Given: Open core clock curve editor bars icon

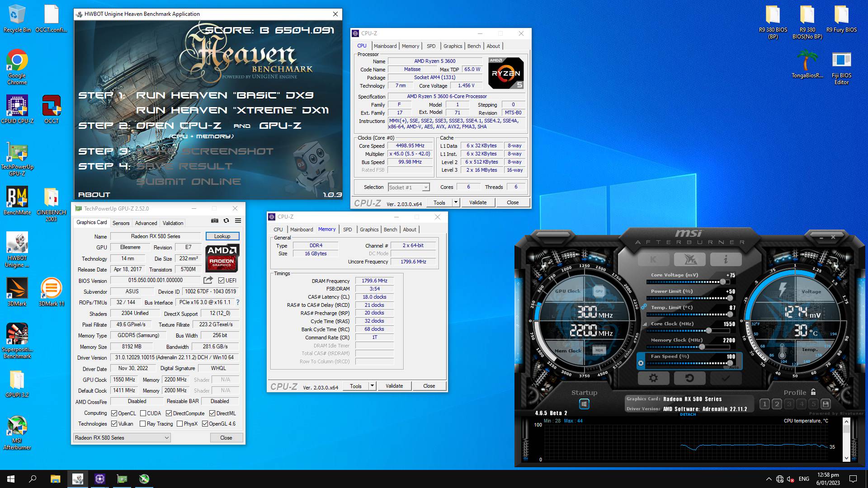Looking at the screenshot, I should tap(646, 324).
